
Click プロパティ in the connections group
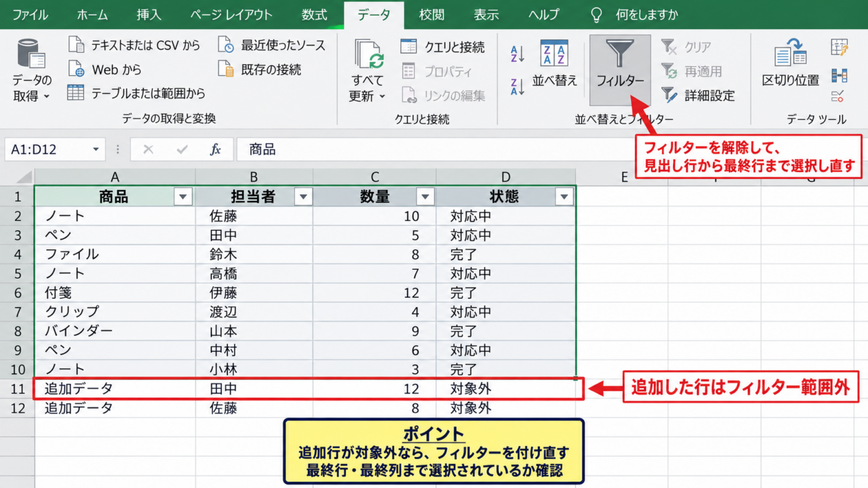pos(437,71)
